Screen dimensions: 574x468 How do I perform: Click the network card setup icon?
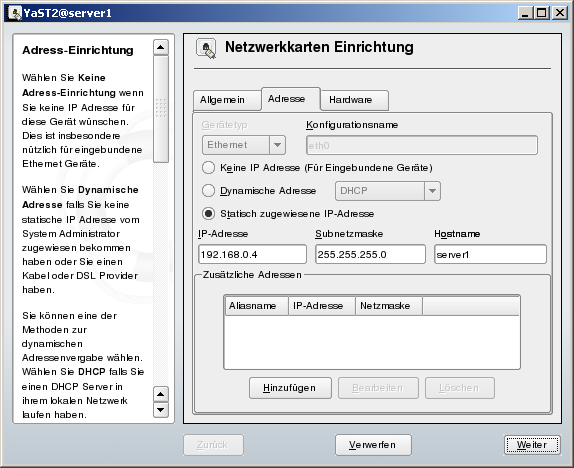[206, 48]
